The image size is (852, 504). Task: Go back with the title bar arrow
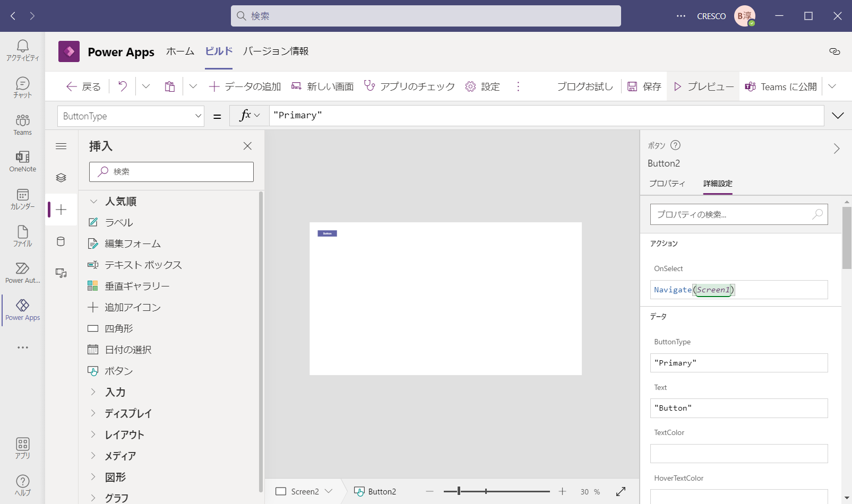[13, 16]
